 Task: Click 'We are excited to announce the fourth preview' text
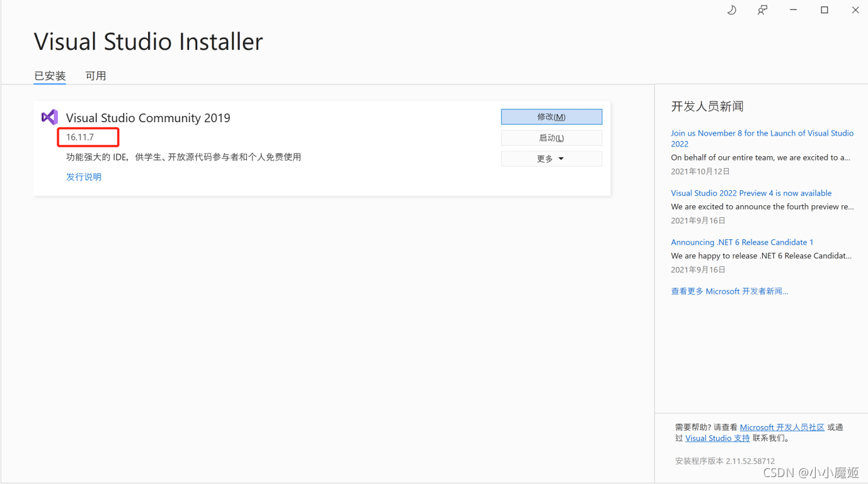pos(762,206)
